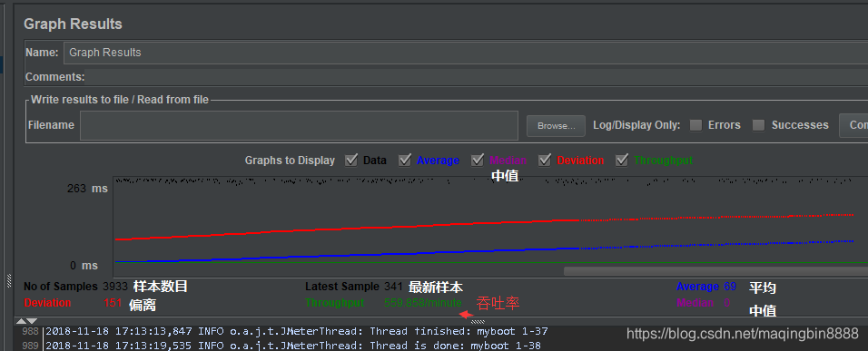Click the Latest Sample value 341
The width and height of the screenshot is (868, 351).
click(x=392, y=287)
